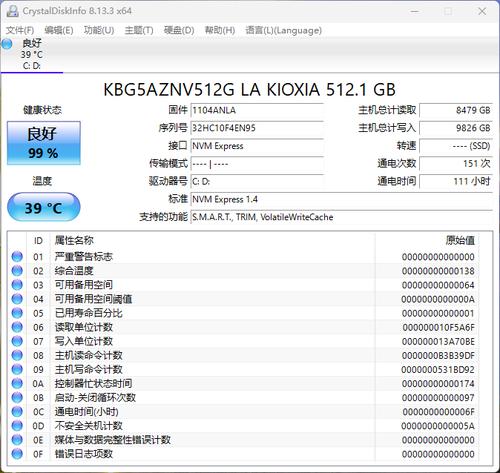
Task: Click the CrystalDiskInfo app icon in title bar
Action: pos(12,11)
